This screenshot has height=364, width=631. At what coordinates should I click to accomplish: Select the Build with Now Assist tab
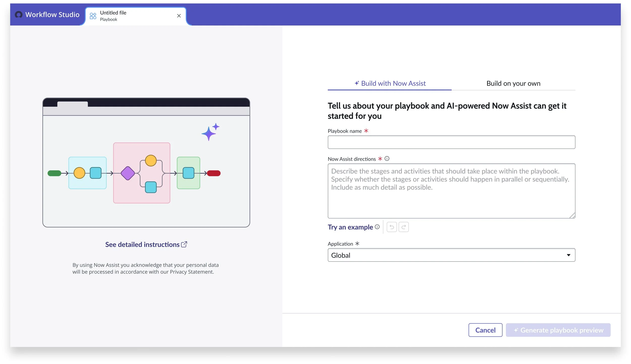click(x=393, y=83)
